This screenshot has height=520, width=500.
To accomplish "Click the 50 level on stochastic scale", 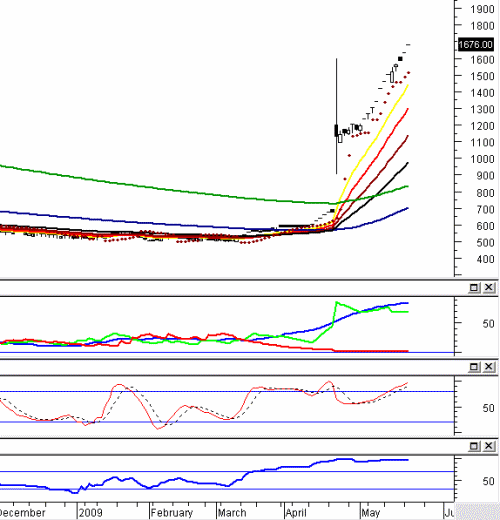I will point(488,408).
